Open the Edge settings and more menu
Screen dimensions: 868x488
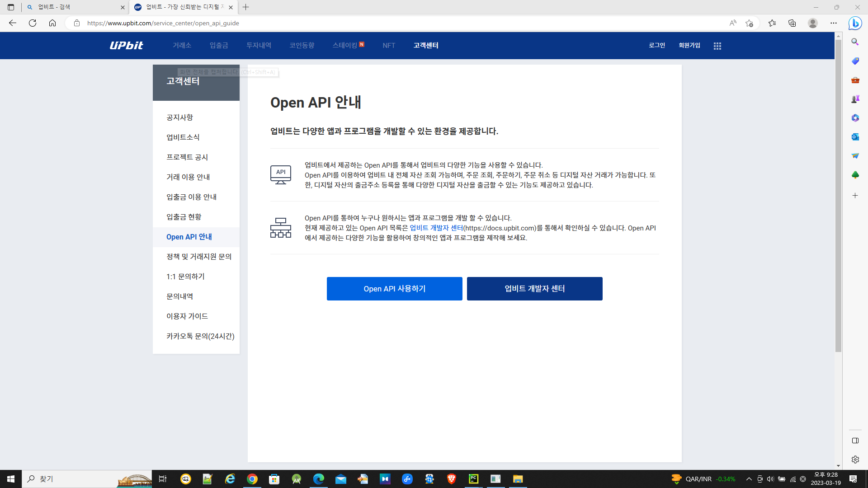833,23
